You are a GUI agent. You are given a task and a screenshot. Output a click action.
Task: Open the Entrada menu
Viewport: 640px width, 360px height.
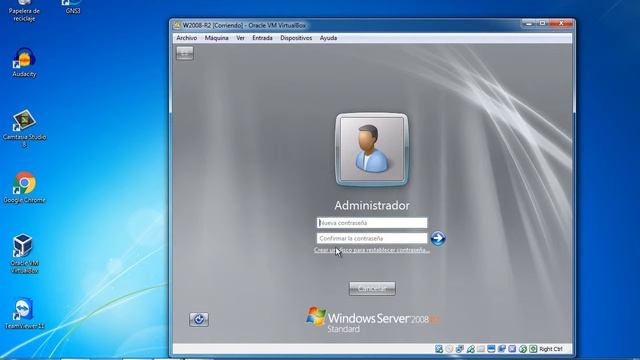(x=262, y=38)
